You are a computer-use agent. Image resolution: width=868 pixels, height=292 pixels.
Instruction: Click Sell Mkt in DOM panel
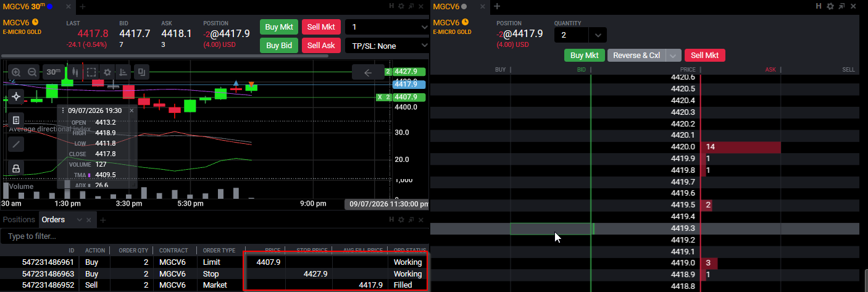tap(704, 55)
